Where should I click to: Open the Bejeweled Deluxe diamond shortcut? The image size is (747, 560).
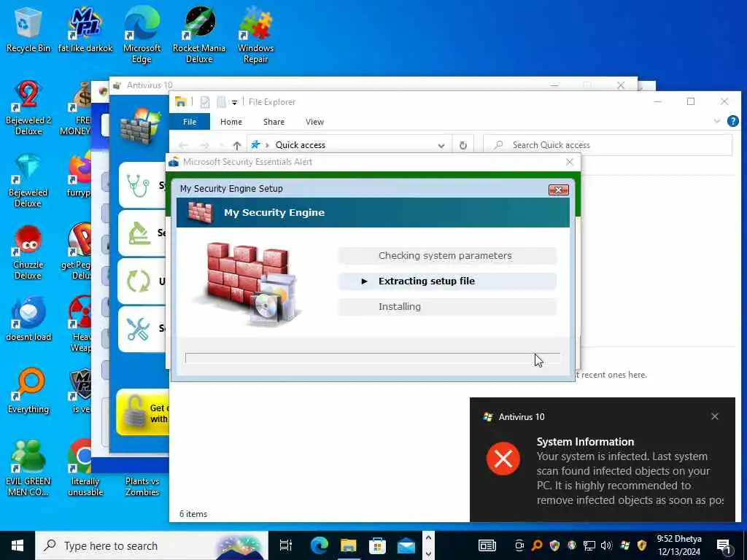coord(28,181)
